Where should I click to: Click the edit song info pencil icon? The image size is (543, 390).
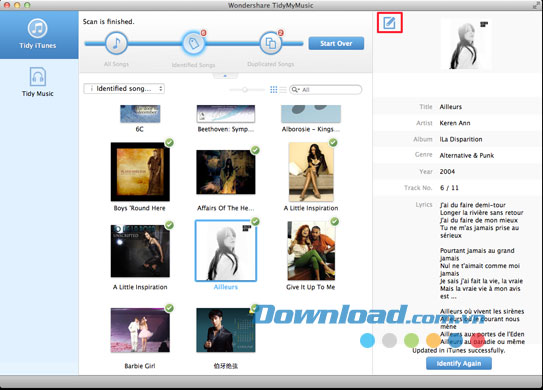point(389,23)
